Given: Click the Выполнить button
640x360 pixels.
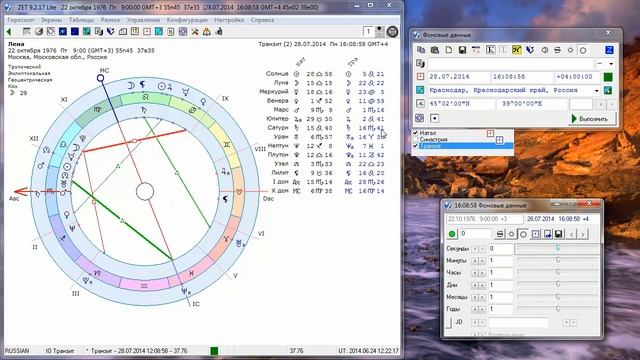Looking at the screenshot, I should tap(591, 119).
